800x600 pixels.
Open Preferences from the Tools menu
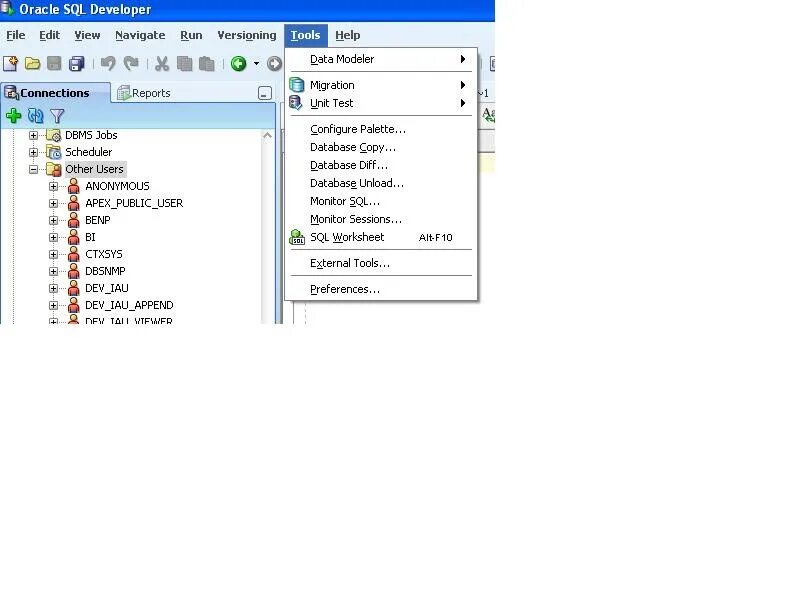(381, 289)
